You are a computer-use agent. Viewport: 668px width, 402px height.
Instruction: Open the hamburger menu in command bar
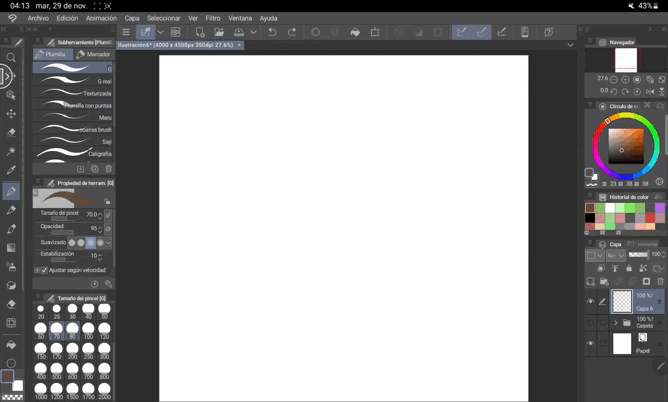126,32
